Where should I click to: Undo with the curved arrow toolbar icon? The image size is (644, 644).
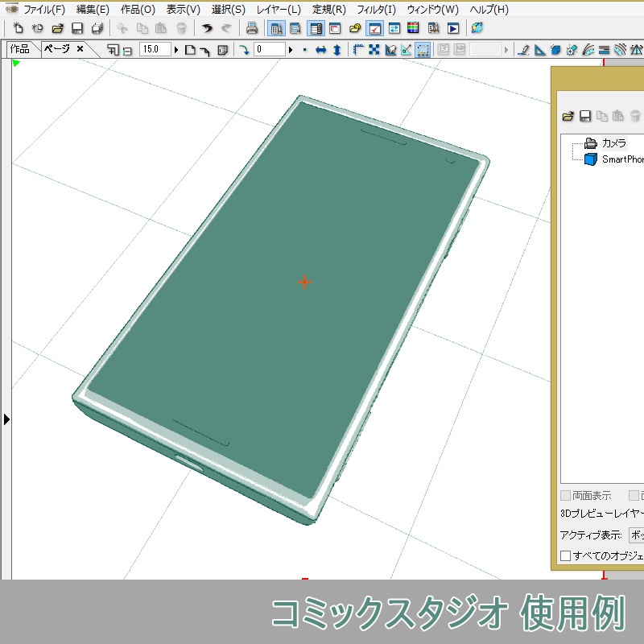click(208, 29)
